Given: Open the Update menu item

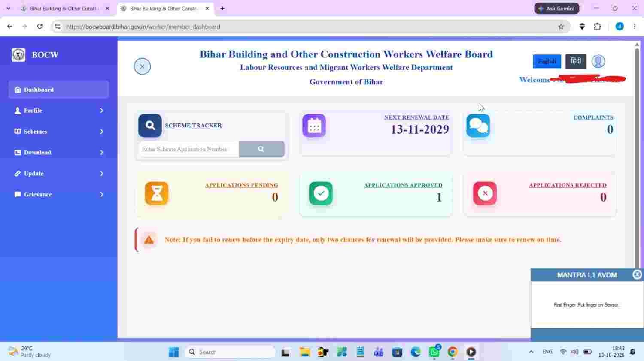Looking at the screenshot, I should (59, 174).
